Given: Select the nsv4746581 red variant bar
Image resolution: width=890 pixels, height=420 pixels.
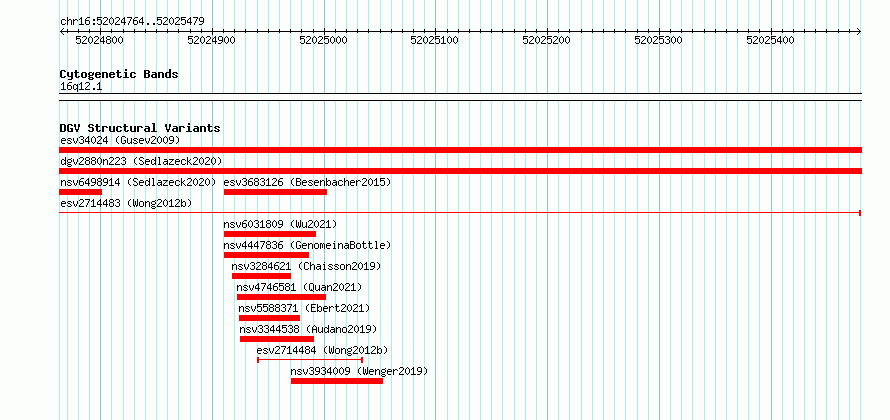Looking at the screenshot, I should point(282,297).
